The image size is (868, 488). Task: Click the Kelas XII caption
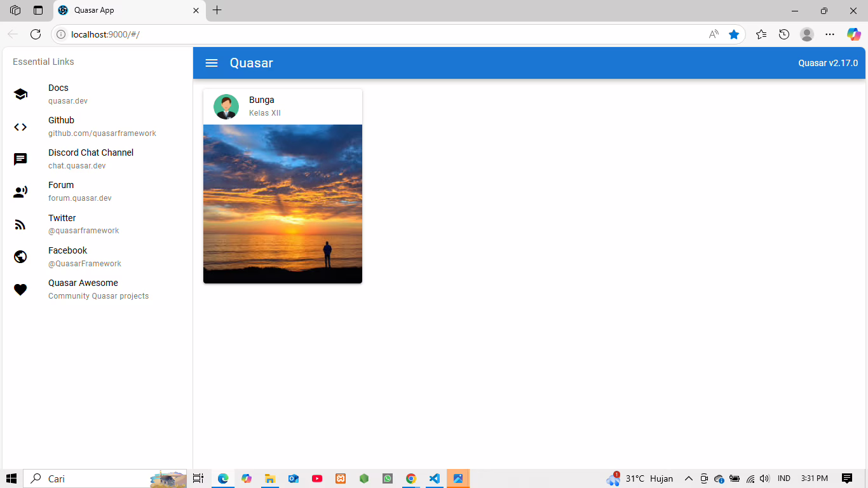[265, 113]
